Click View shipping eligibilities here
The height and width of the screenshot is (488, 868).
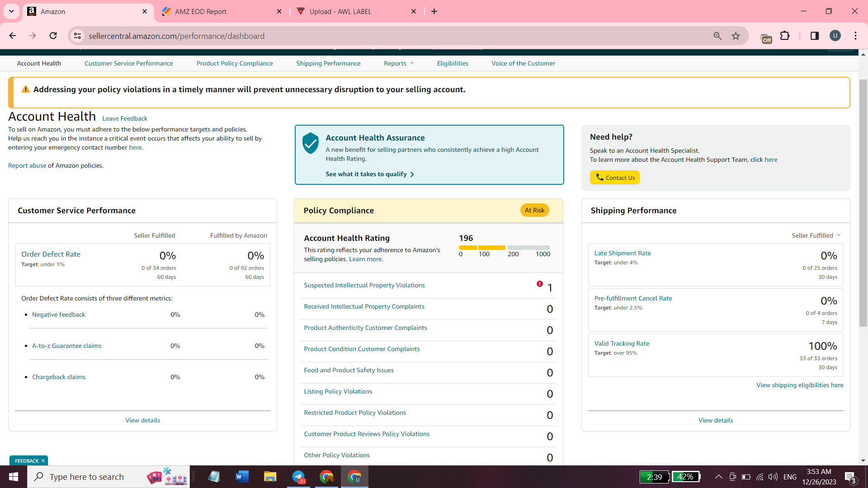(x=800, y=385)
